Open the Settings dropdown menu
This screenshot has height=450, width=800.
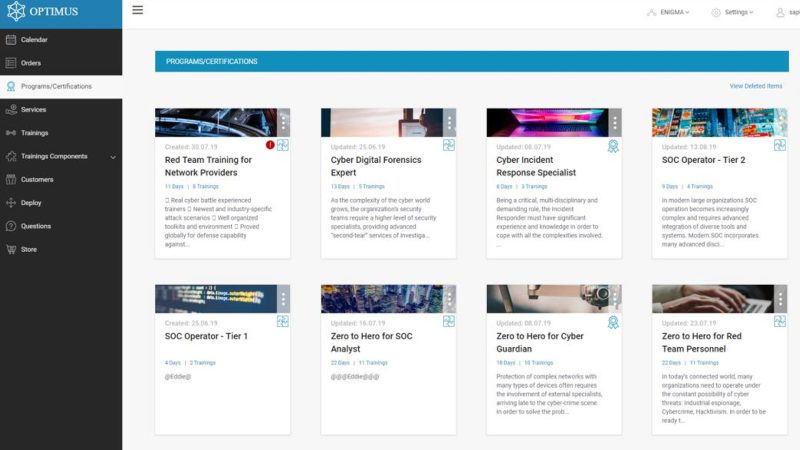[x=732, y=12]
